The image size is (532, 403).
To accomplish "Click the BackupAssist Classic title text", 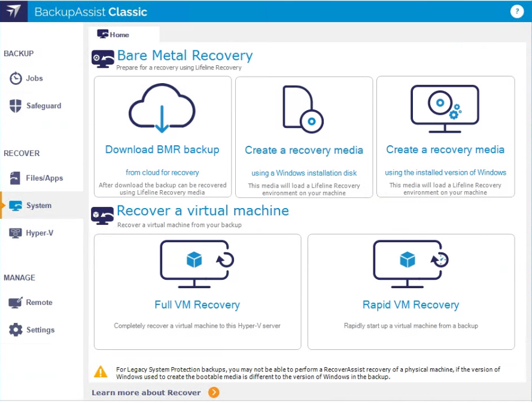I will 90,12.
